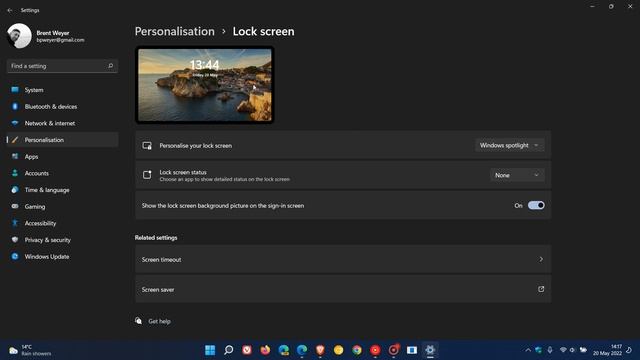The image size is (640, 360).
Task: Click the taskbar clock showing 20 May 2022
Action: pos(607,350)
